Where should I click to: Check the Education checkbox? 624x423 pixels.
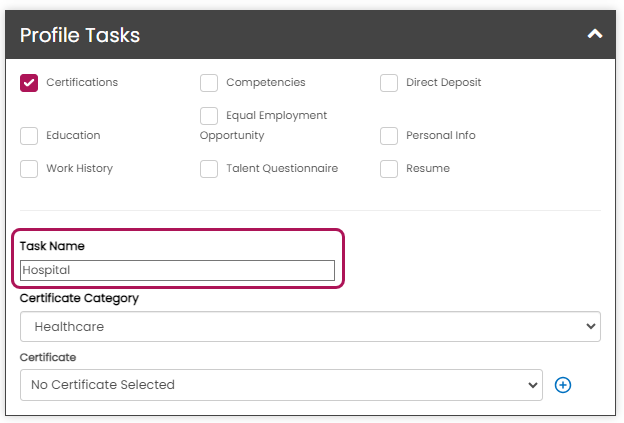29,136
